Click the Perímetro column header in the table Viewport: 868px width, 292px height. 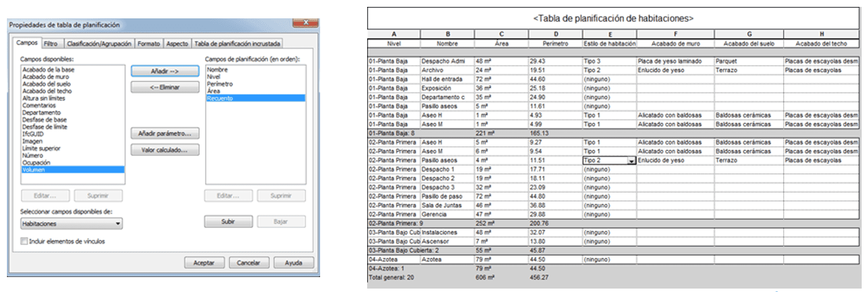click(x=554, y=44)
